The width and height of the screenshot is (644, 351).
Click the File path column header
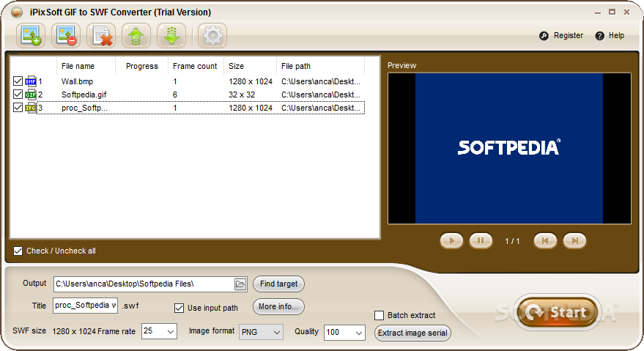pyautogui.click(x=320, y=66)
